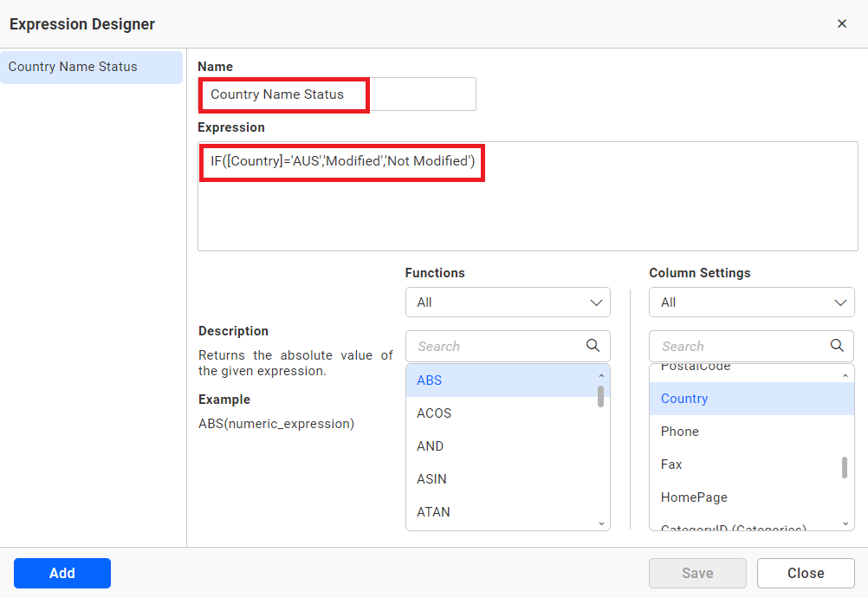Expand the Functions category dropdown

[x=508, y=302]
